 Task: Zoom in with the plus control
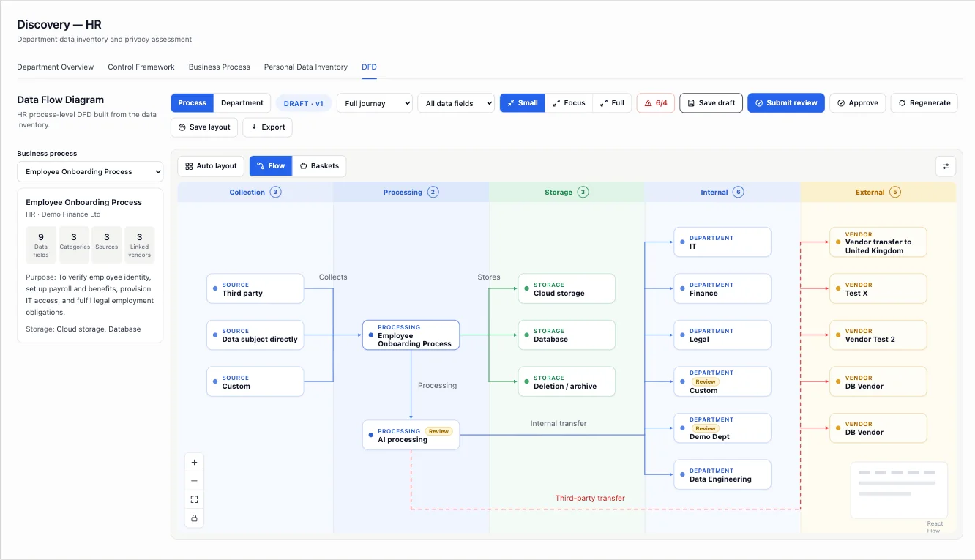pyautogui.click(x=194, y=462)
